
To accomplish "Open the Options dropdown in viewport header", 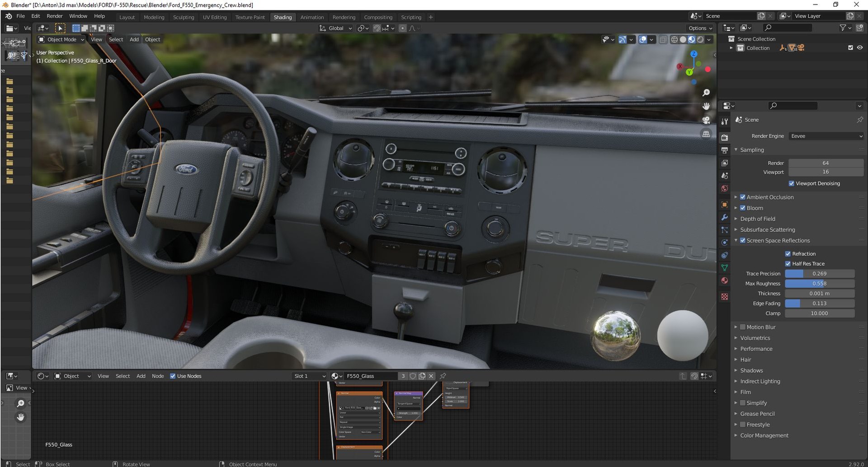I will (x=701, y=28).
